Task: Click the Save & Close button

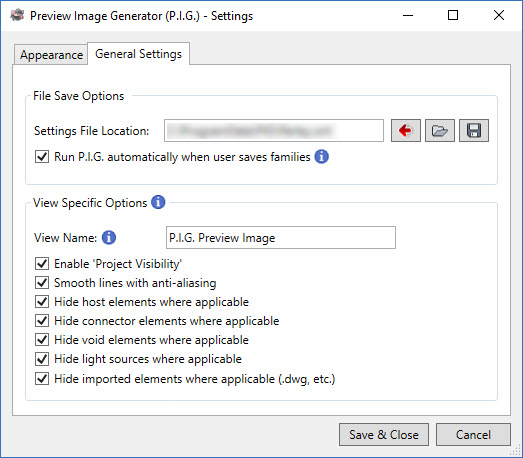Action: (384, 434)
